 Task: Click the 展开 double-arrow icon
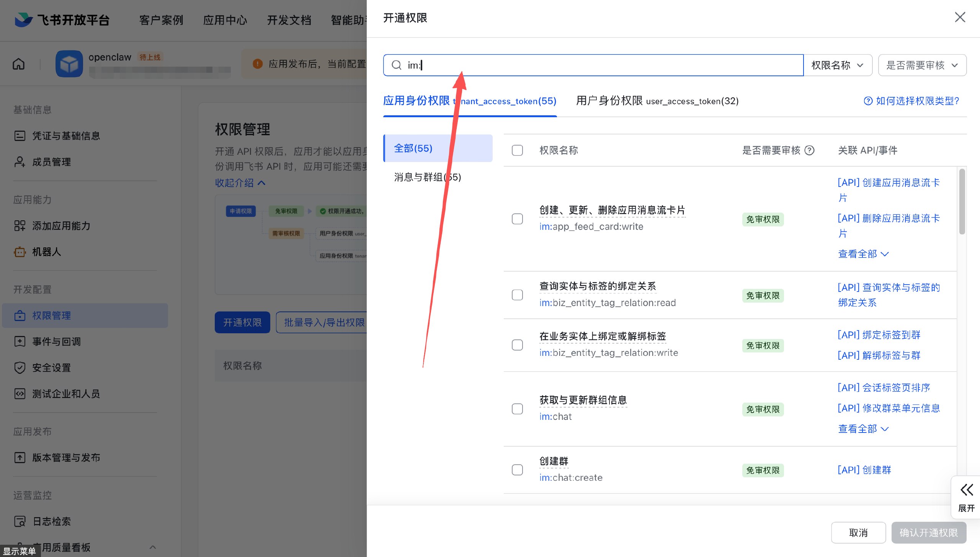click(x=967, y=490)
